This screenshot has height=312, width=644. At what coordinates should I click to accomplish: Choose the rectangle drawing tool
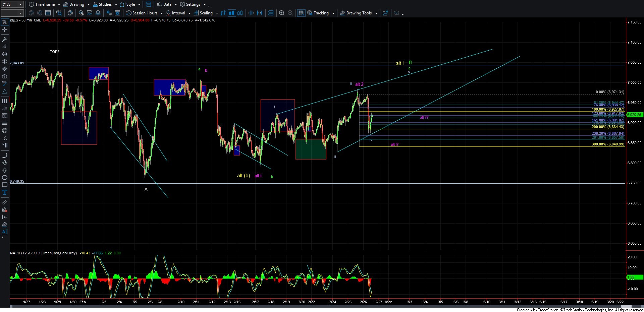[5, 185]
